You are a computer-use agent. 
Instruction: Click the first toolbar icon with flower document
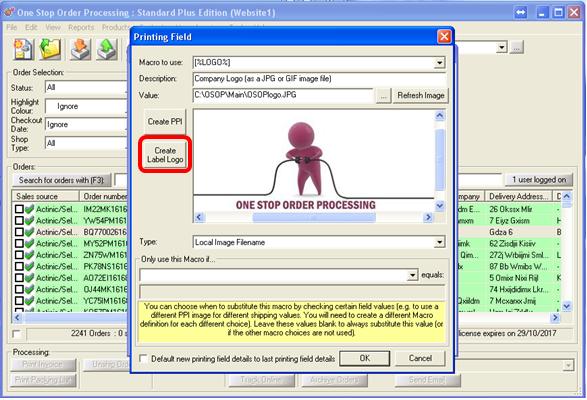pos(24,49)
